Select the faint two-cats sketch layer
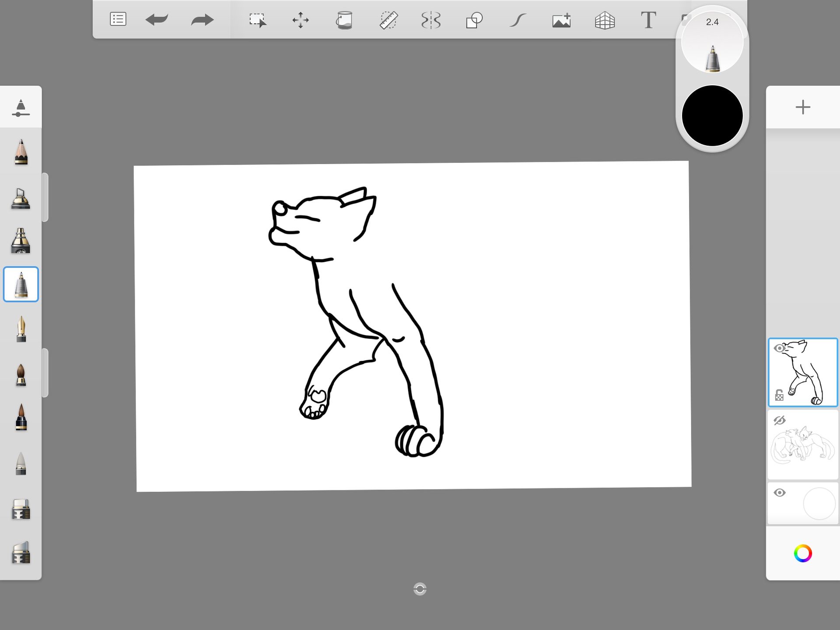Viewport: 840px width, 630px height. point(803,444)
